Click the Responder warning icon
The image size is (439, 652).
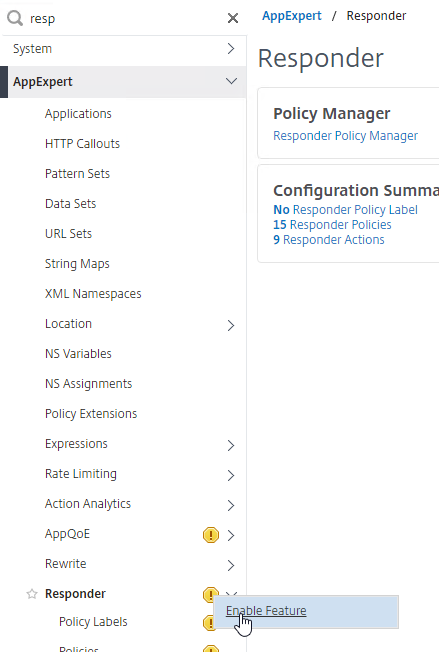[210, 594]
